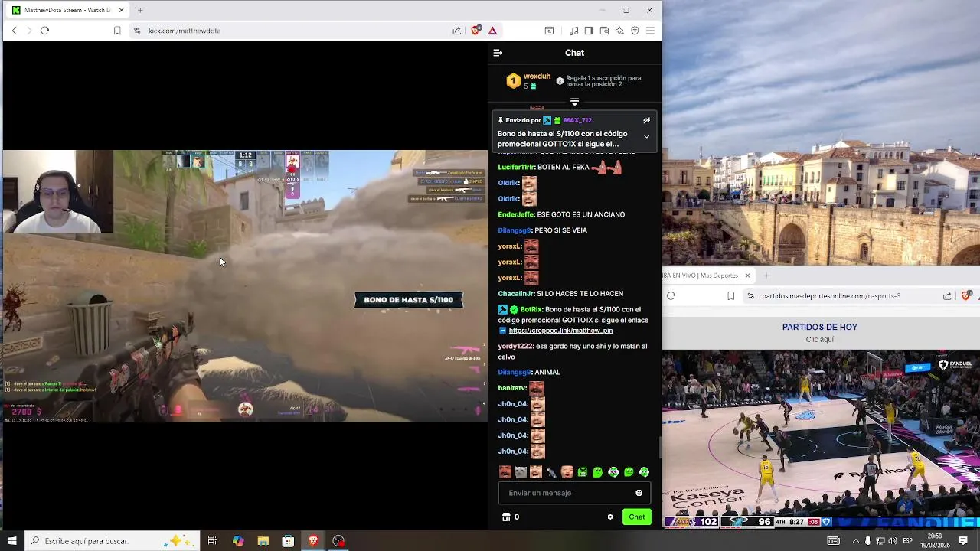
Task: Open the picture-in-picture icon in Kick toolbar
Action: tap(549, 31)
